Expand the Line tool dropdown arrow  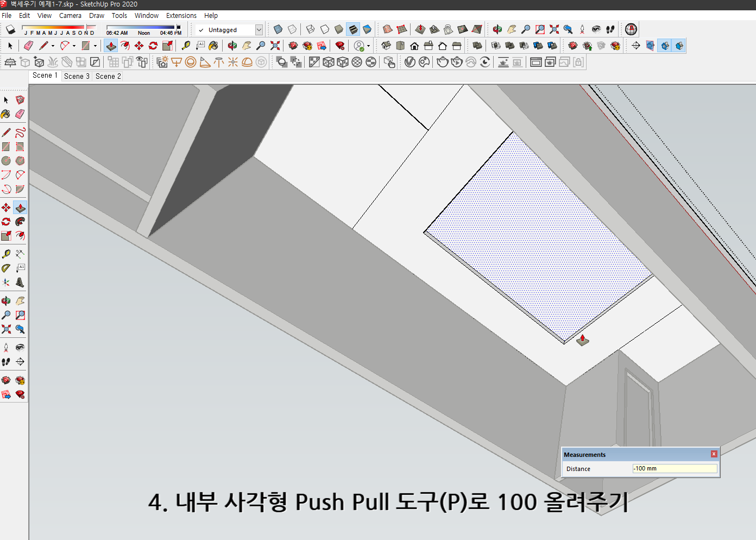coord(53,46)
